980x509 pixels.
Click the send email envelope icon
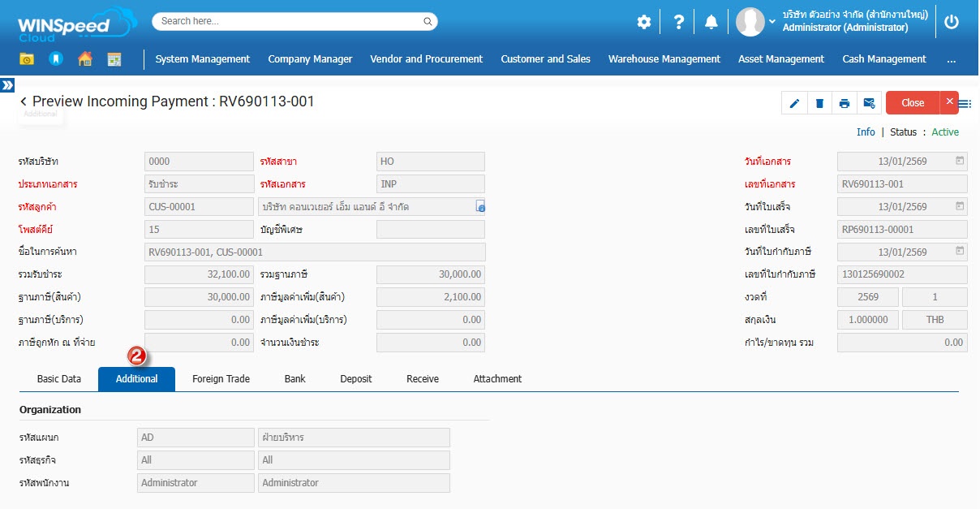869,103
